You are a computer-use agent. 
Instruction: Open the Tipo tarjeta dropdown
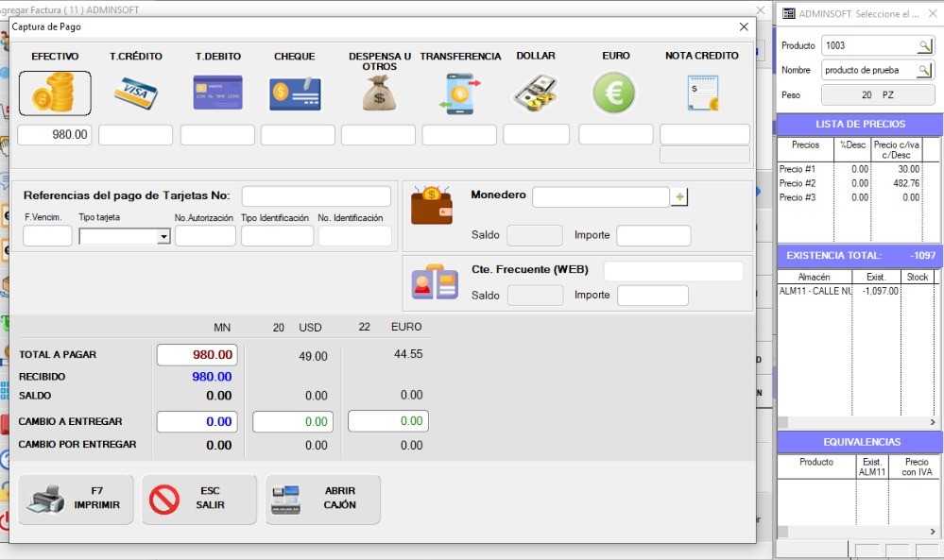coord(163,237)
